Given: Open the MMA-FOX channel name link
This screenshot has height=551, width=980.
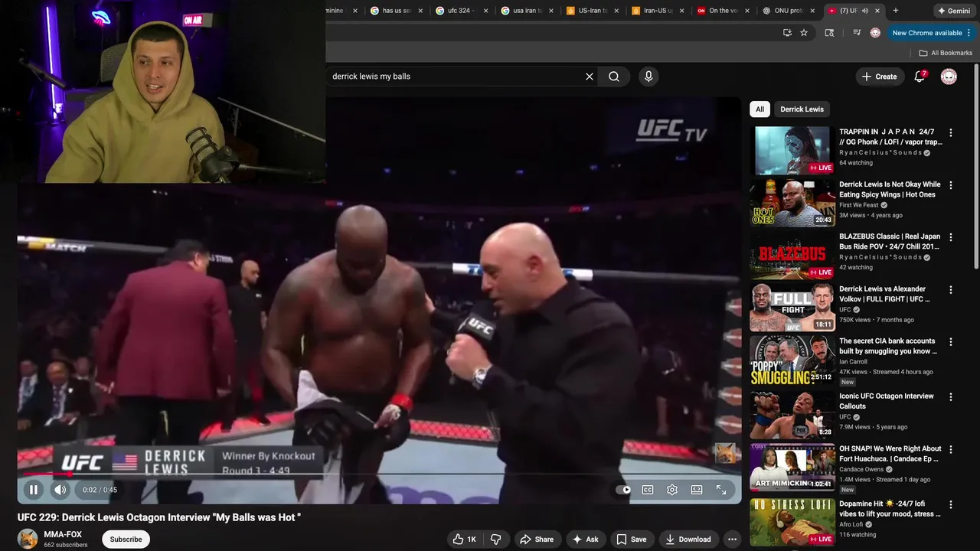Looking at the screenshot, I should 63,535.
